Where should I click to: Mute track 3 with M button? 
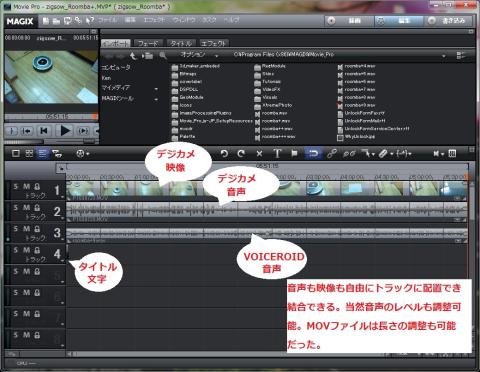tap(26, 229)
